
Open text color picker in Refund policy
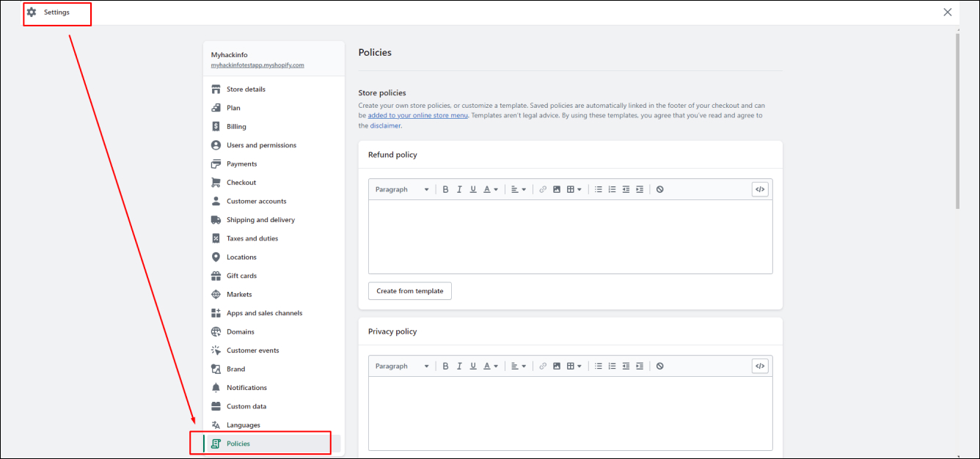[x=491, y=189]
